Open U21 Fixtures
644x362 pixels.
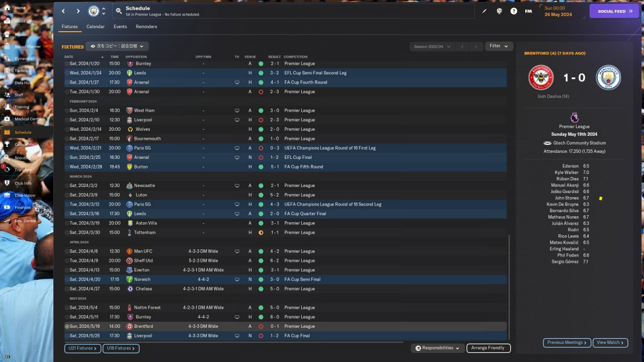coord(83,348)
